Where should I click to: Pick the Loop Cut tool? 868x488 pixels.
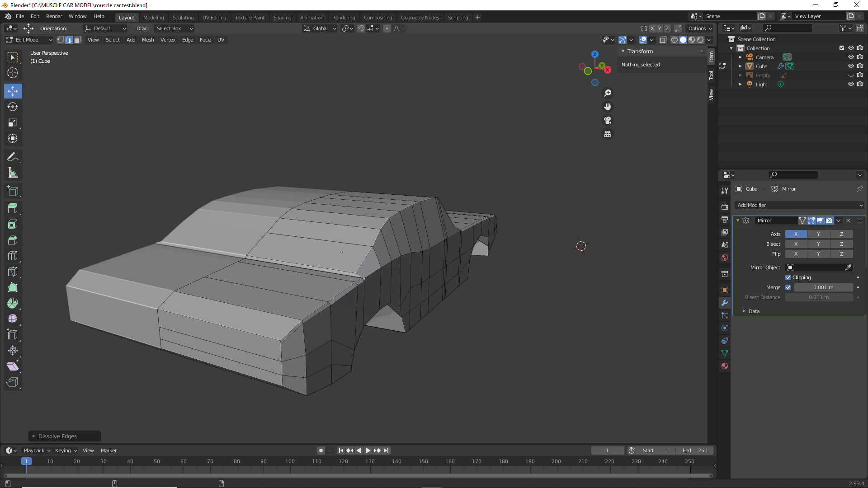[x=13, y=256]
